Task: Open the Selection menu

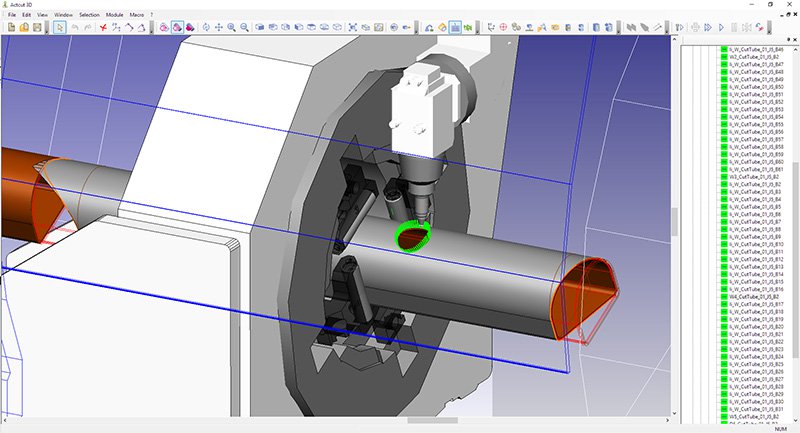Action: pyautogui.click(x=89, y=16)
